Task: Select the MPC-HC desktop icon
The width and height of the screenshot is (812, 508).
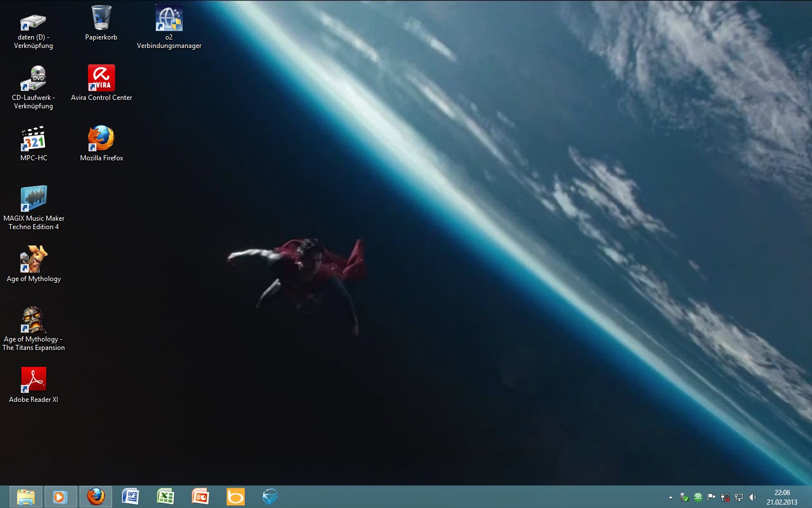Action: pyautogui.click(x=33, y=139)
